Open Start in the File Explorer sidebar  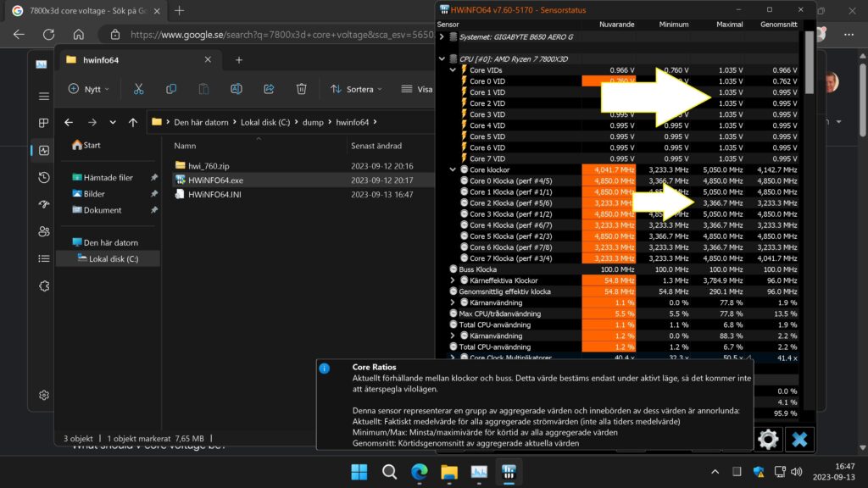click(86, 145)
